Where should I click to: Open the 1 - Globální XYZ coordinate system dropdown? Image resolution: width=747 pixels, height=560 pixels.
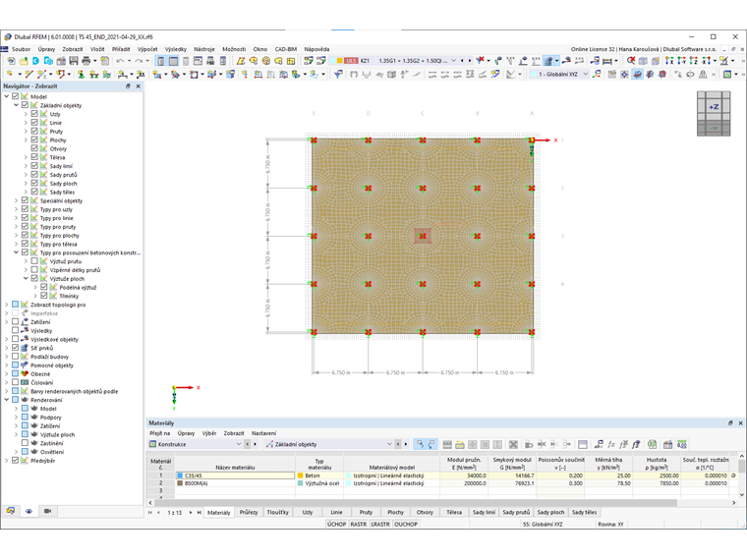click(x=586, y=74)
